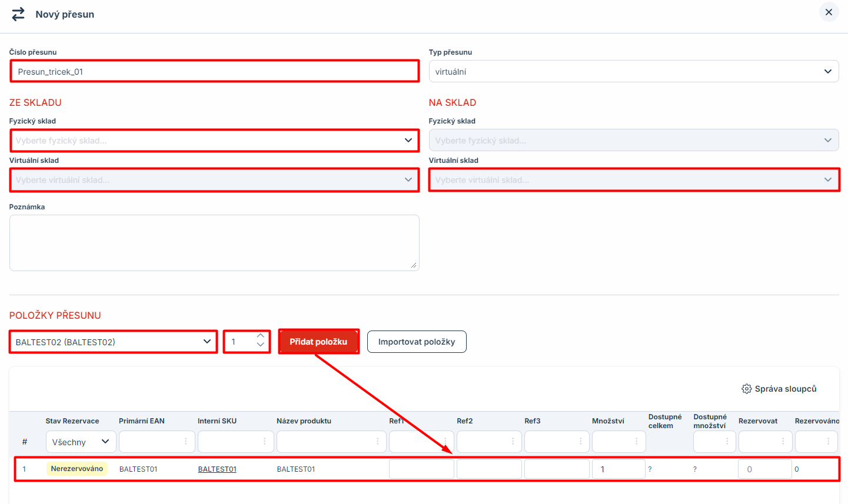The height and width of the screenshot is (504, 848).
Task: Open Ref3 column filter menu dots
Action: pos(580,442)
